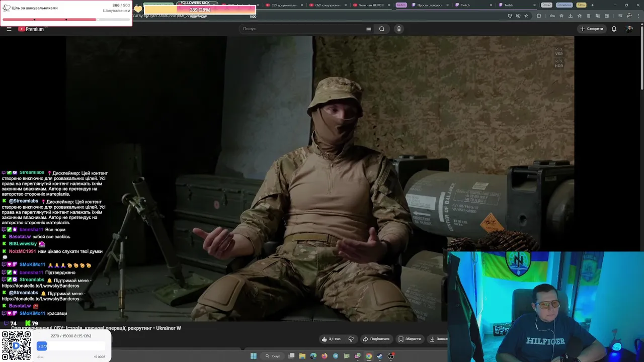This screenshot has height=362, width=644.
Task: Click the Windows taskbar Пошук search button
Action: (x=273, y=356)
